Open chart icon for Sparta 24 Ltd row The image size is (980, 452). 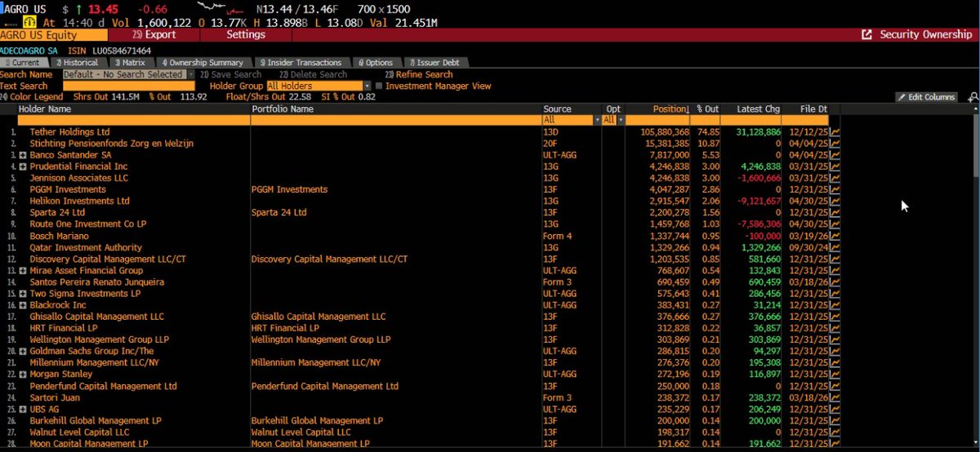coord(835,212)
